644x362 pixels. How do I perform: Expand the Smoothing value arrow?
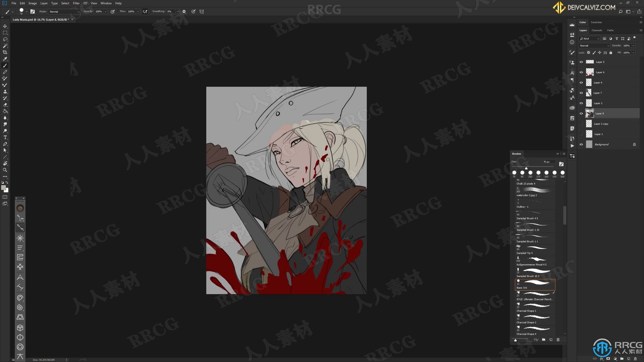click(178, 12)
